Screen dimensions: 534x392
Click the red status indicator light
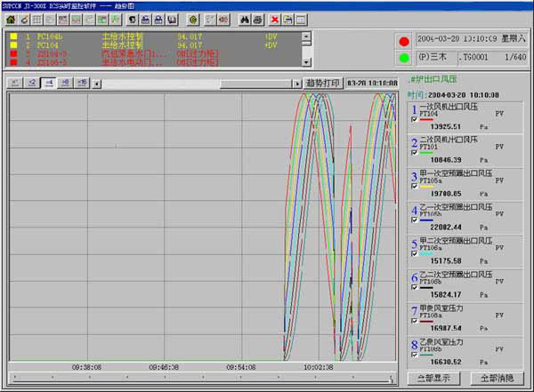404,42
